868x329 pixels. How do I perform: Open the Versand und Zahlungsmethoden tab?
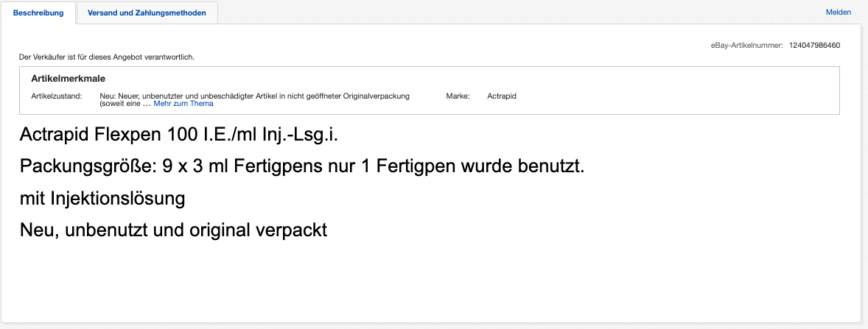pos(147,13)
